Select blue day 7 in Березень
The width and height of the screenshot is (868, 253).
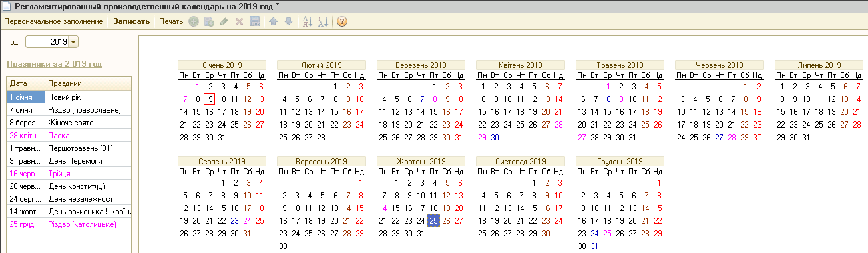(x=421, y=99)
